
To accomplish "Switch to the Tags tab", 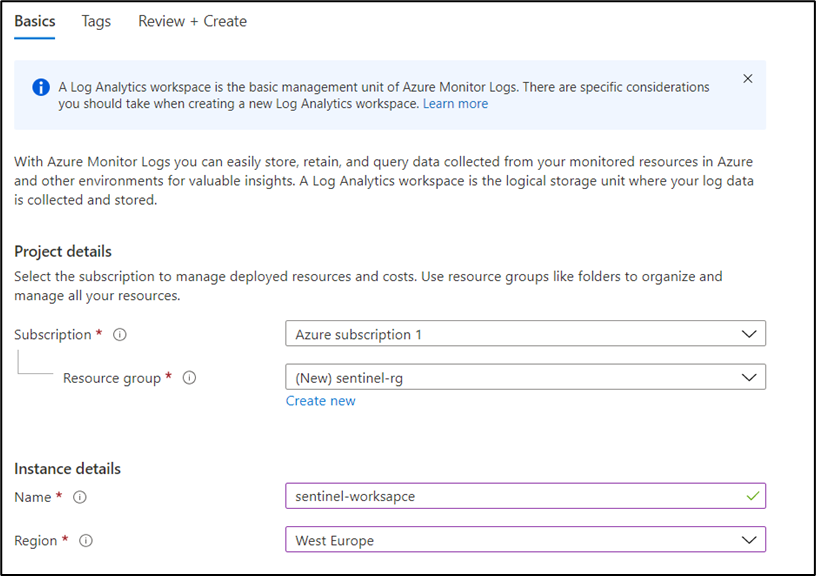I will point(96,21).
